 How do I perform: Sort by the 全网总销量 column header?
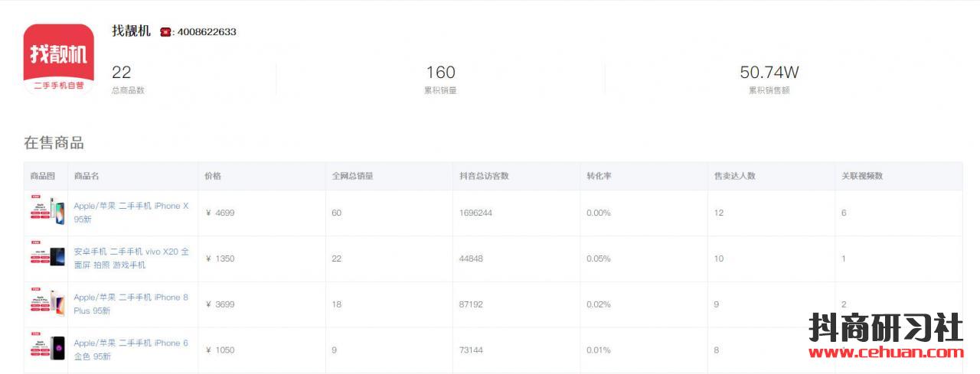point(352,176)
